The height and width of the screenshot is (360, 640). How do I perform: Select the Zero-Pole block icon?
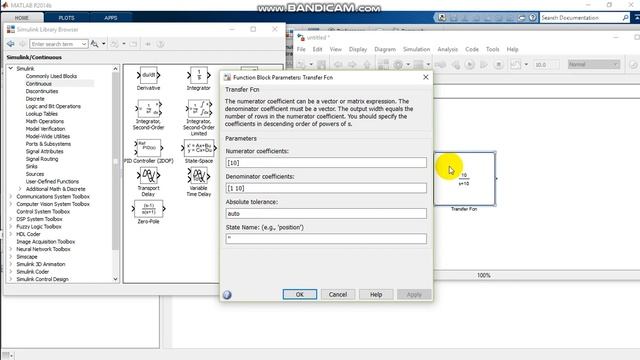(x=148, y=209)
